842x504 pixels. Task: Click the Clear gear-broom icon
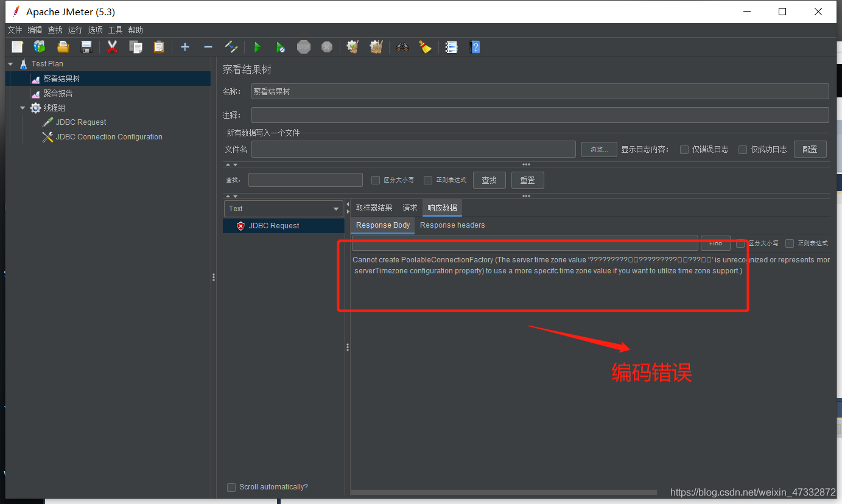353,47
